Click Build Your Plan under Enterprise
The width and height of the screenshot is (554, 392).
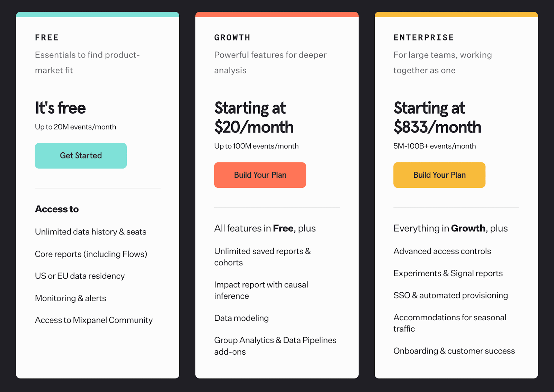pos(439,175)
